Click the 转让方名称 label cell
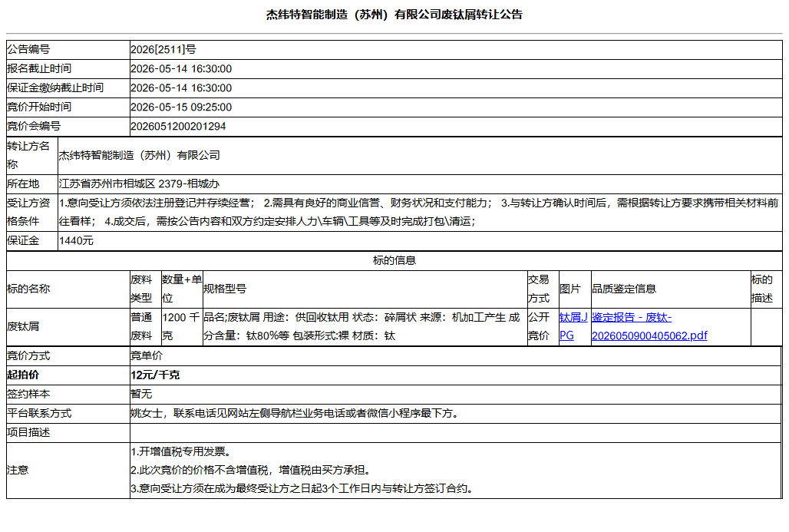789x532 pixels. 31,155
